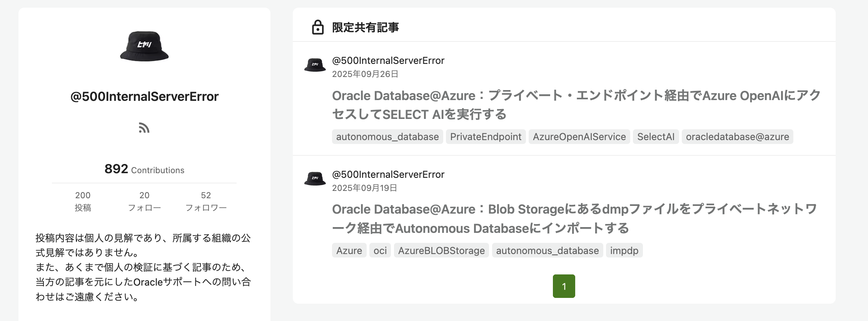Select the oracledatabase@azure tag

click(x=737, y=137)
